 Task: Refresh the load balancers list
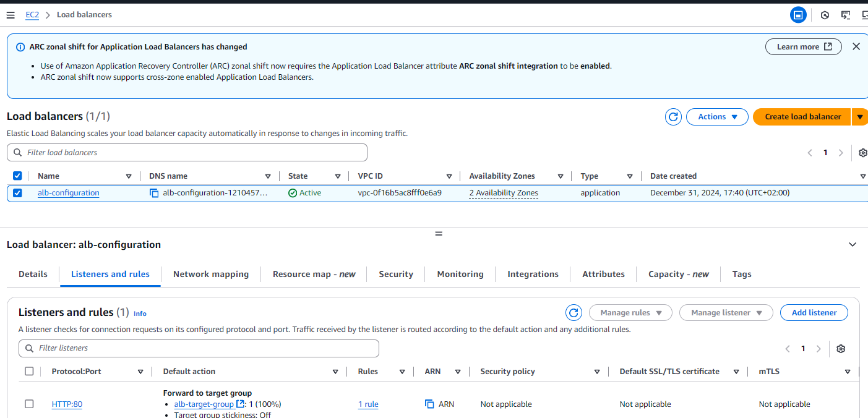click(x=672, y=117)
